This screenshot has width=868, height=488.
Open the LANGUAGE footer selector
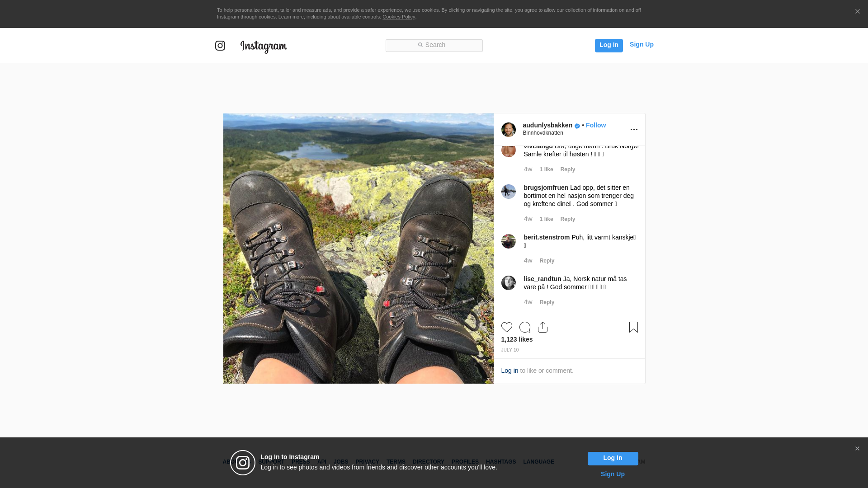click(539, 462)
